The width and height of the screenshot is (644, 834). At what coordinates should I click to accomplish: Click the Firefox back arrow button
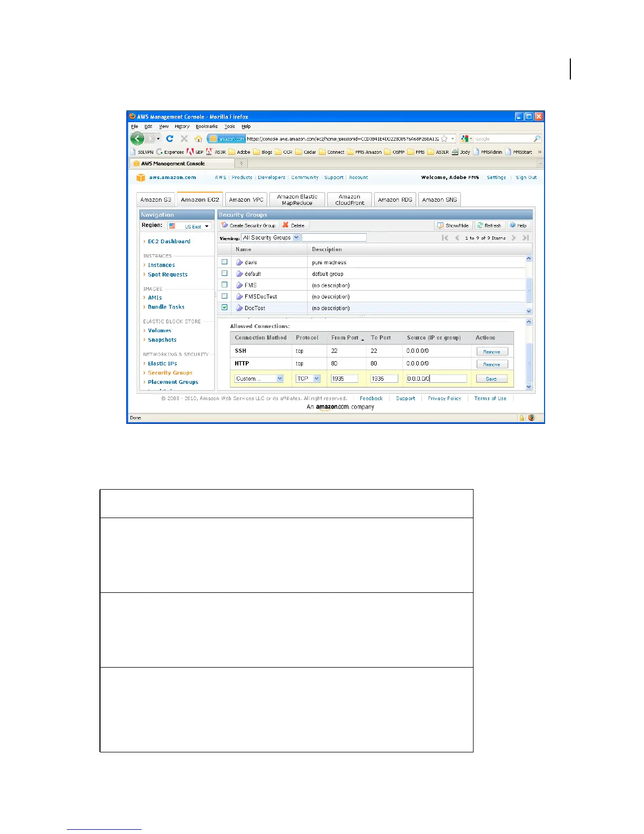pyautogui.click(x=137, y=138)
